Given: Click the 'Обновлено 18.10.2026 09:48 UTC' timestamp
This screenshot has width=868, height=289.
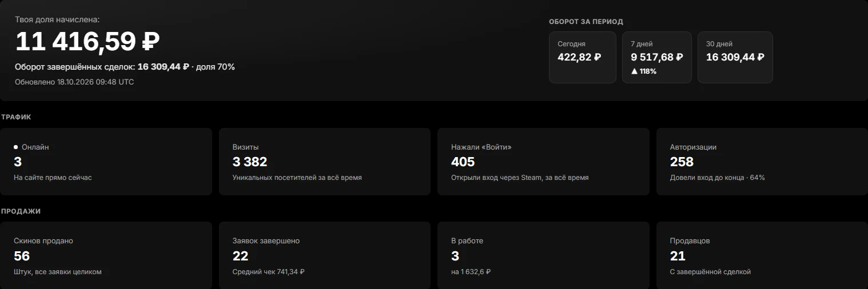Looking at the screenshot, I should point(74,82).
